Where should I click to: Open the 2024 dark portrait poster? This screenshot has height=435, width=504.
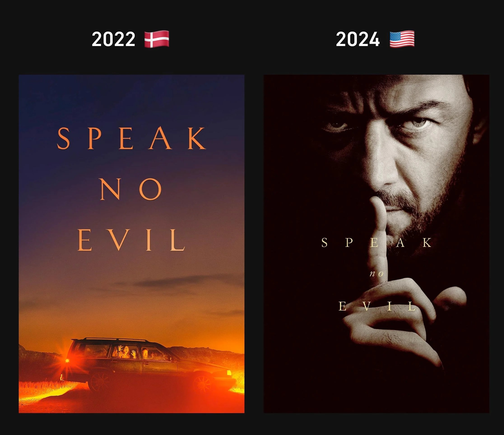click(x=376, y=244)
